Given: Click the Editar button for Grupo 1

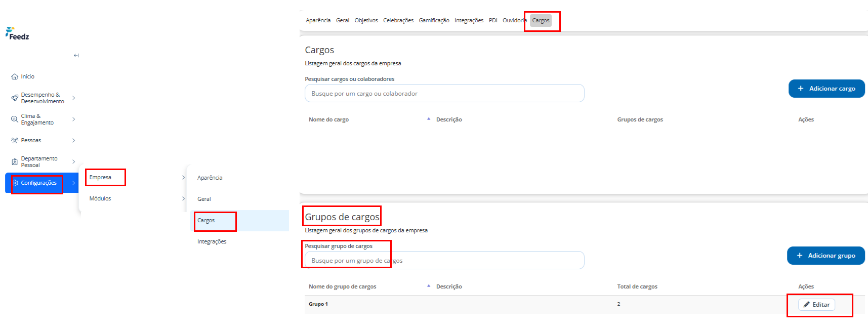Looking at the screenshot, I should (817, 305).
